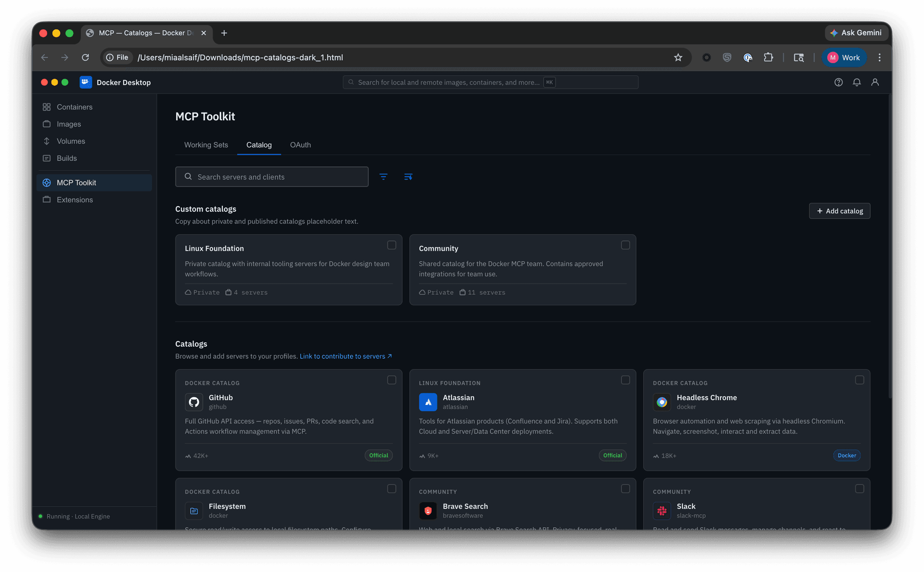Open the Link to contribute to servers
924x572 pixels.
pos(345,356)
